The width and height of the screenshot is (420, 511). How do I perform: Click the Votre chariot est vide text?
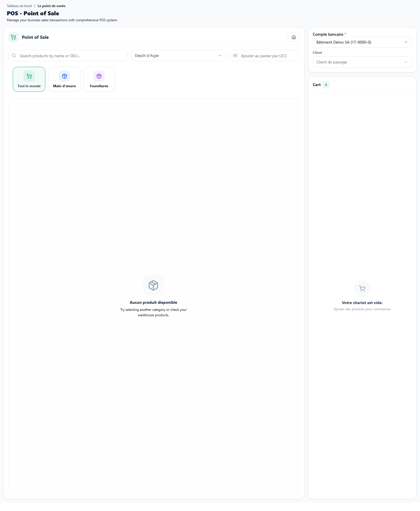click(362, 303)
